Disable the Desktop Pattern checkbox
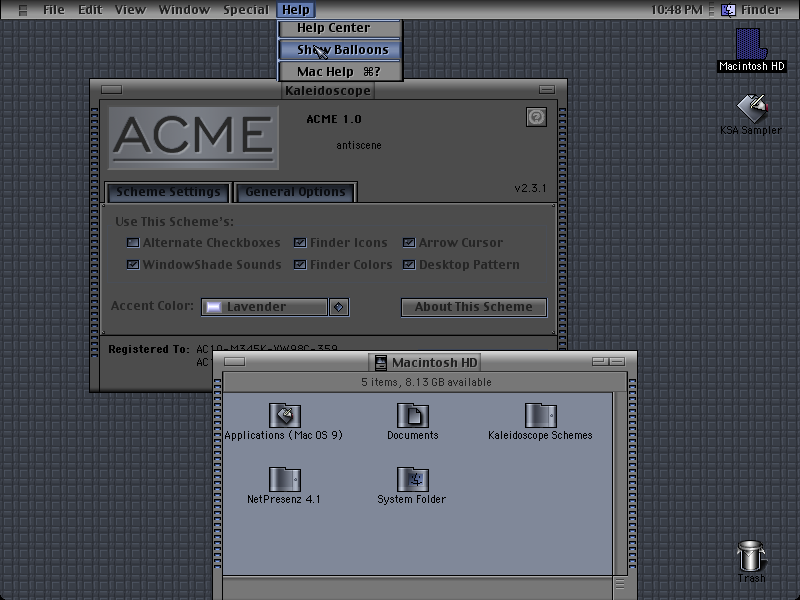The height and width of the screenshot is (600, 800). point(409,264)
